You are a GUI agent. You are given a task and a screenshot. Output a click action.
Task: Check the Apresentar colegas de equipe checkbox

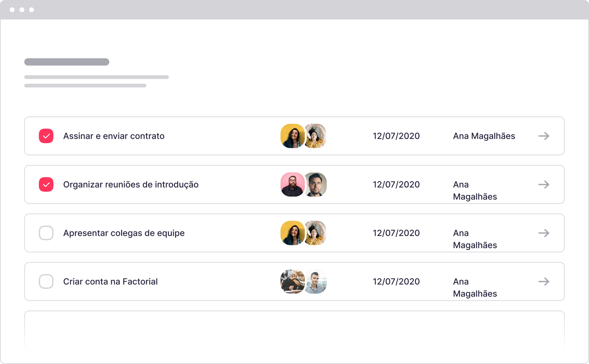[46, 233]
